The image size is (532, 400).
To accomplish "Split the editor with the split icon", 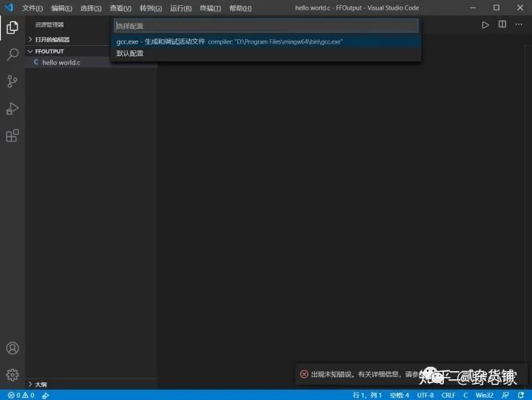I will click(x=502, y=24).
